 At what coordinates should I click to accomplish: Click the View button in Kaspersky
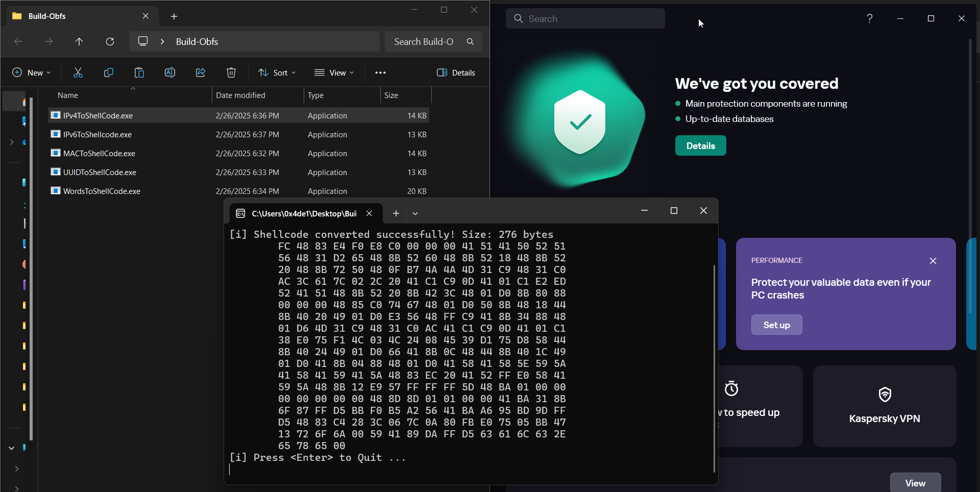point(915,483)
